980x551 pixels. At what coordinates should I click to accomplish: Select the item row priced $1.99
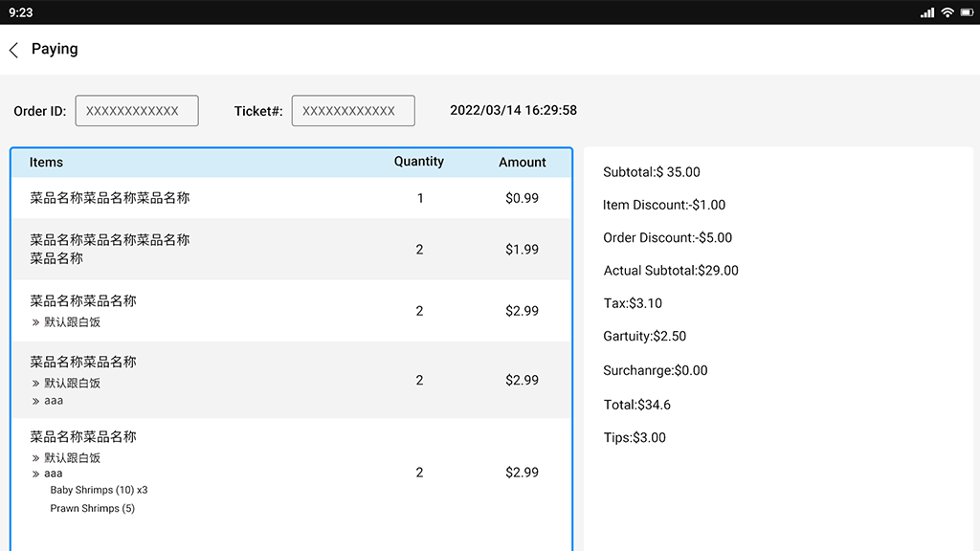coord(292,249)
